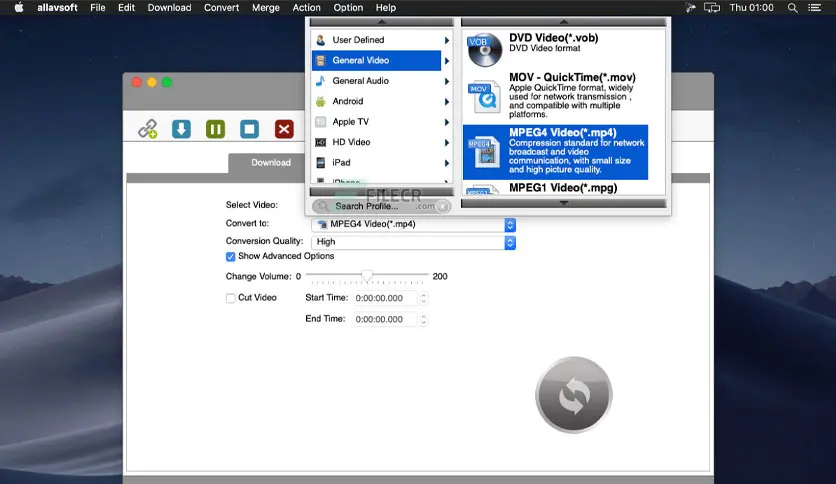
Task: Click the Start Time stepper
Action: pos(423,299)
